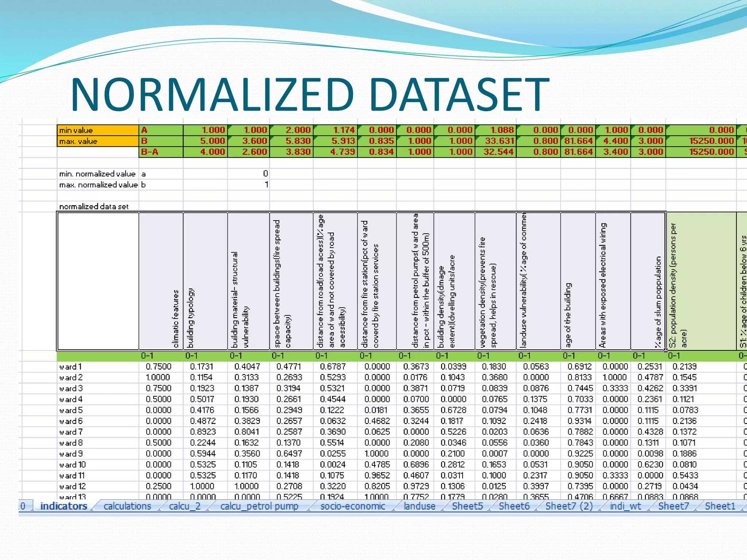Select the 'climatic features' column header
Screen dimensions: 747x560
(x=161, y=281)
